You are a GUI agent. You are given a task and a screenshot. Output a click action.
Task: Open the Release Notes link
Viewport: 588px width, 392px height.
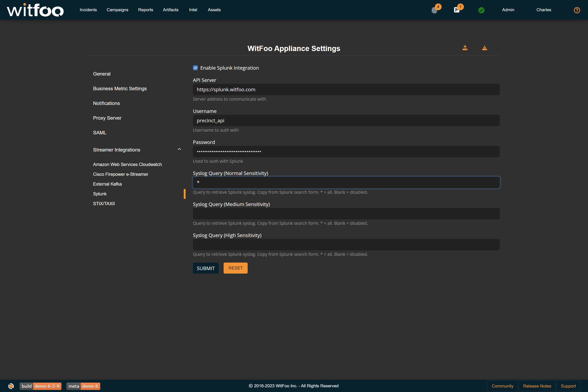click(537, 386)
